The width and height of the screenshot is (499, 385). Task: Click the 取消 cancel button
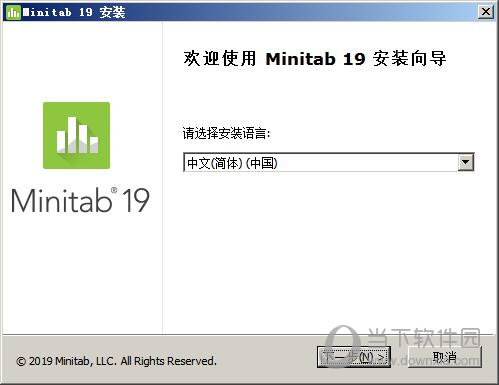(445, 357)
